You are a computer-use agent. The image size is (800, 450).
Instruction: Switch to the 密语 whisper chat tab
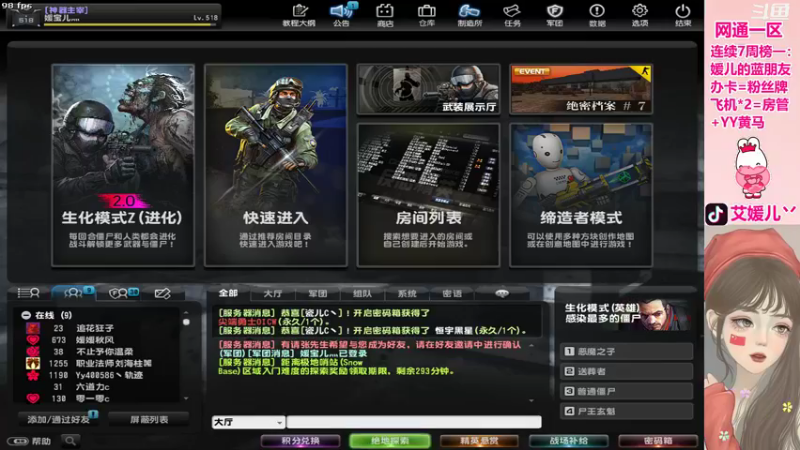452,293
